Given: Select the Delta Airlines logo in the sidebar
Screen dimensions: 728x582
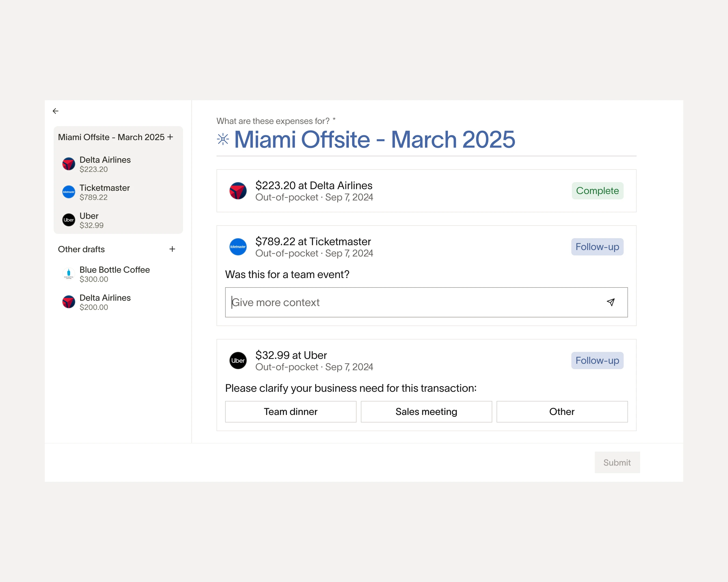Looking at the screenshot, I should [68, 164].
